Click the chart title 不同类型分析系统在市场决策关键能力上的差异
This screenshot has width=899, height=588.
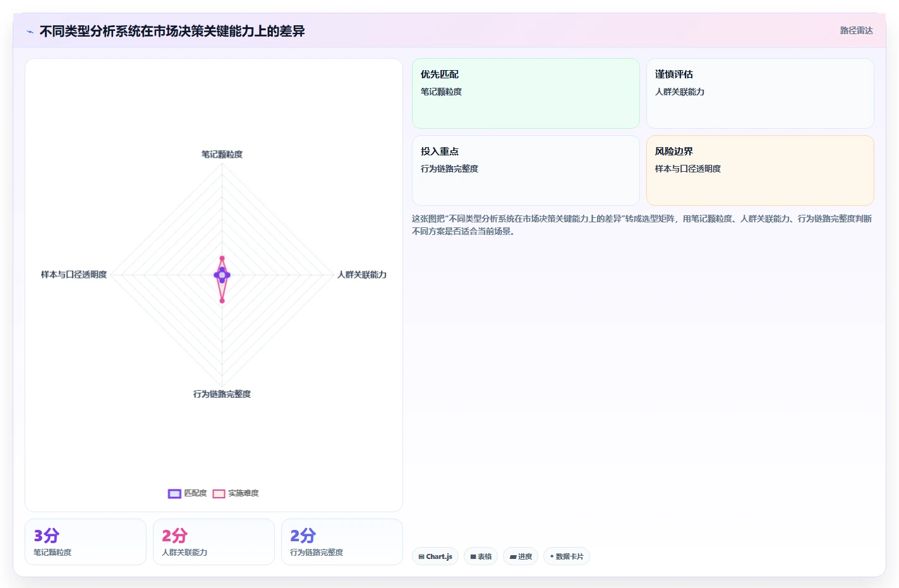click(172, 31)
